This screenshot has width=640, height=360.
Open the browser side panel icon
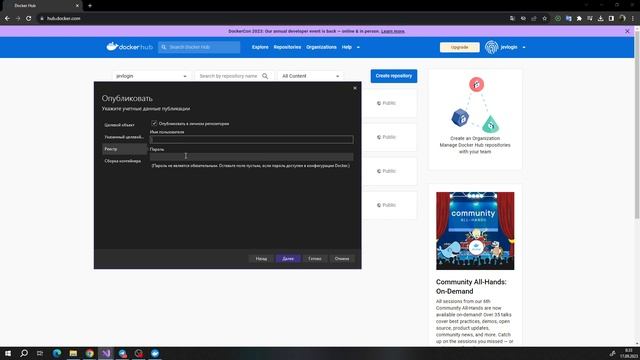611,18
